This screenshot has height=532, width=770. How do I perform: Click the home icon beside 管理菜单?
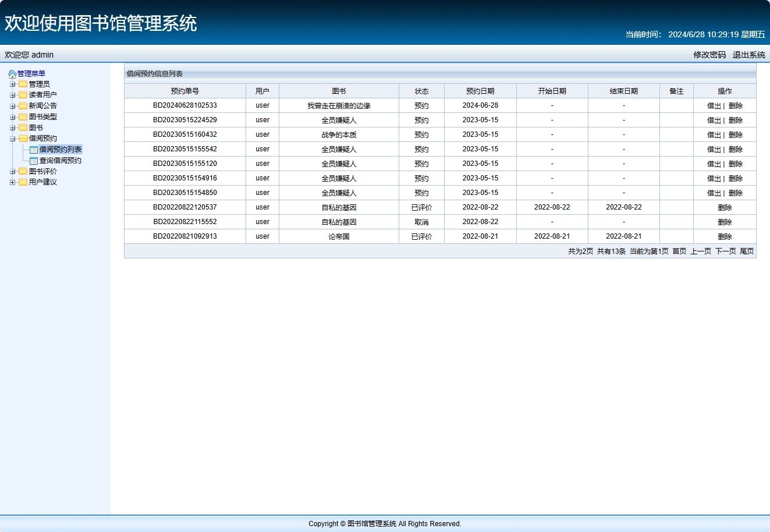pos(12,74)
